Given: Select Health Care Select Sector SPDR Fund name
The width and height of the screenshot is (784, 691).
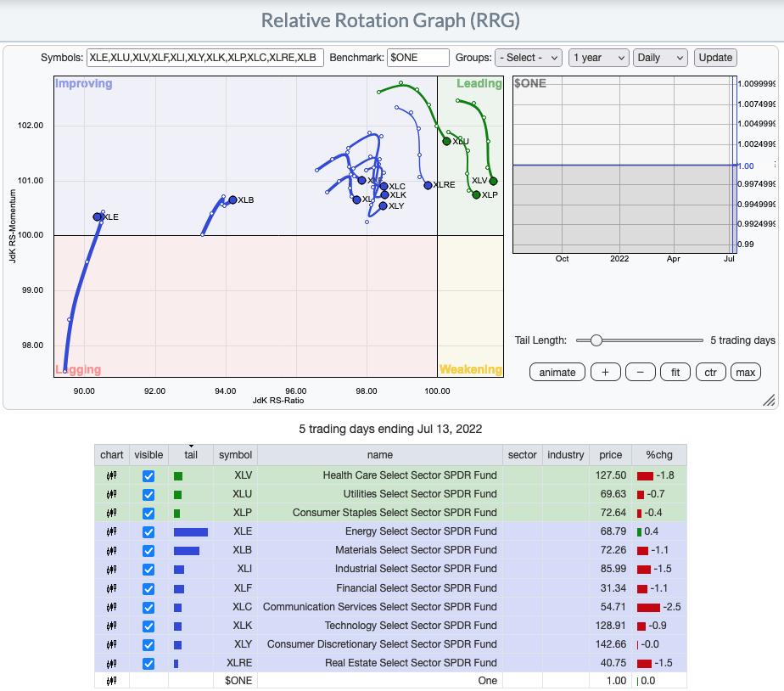Looking at the screenshot, I should coord(410,475).
